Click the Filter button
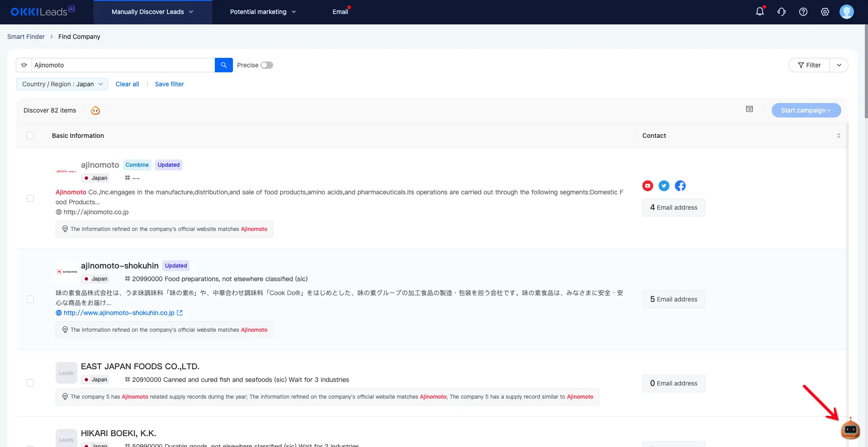 809,65
